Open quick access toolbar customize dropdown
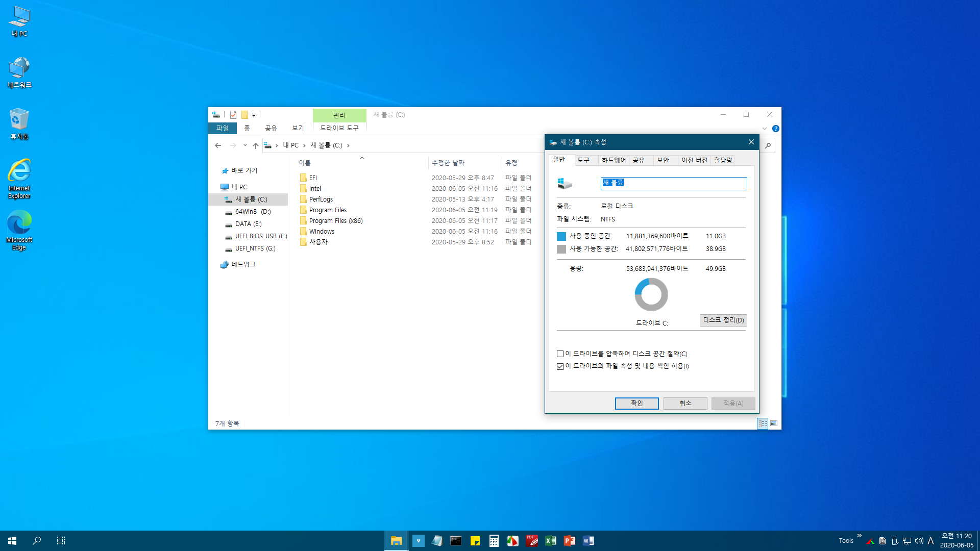Viewport: 980px width, 551px height. tap(254, 115)
